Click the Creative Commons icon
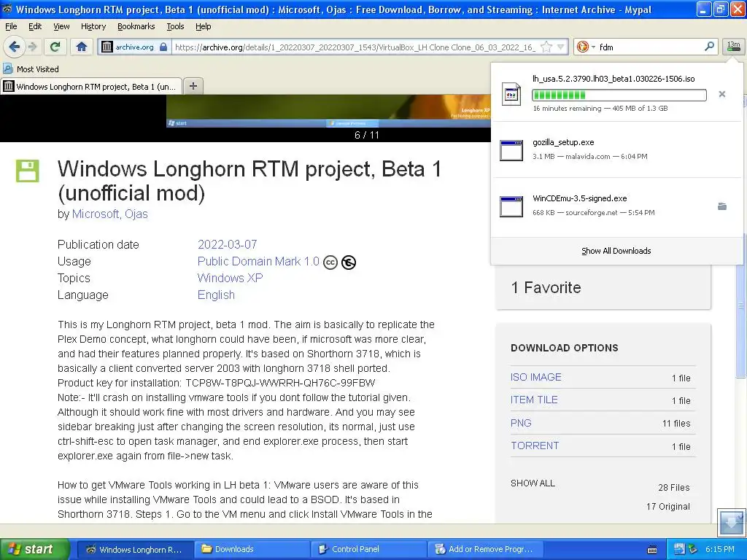Viewport: 747px width, 560px height. click(330, 262)
